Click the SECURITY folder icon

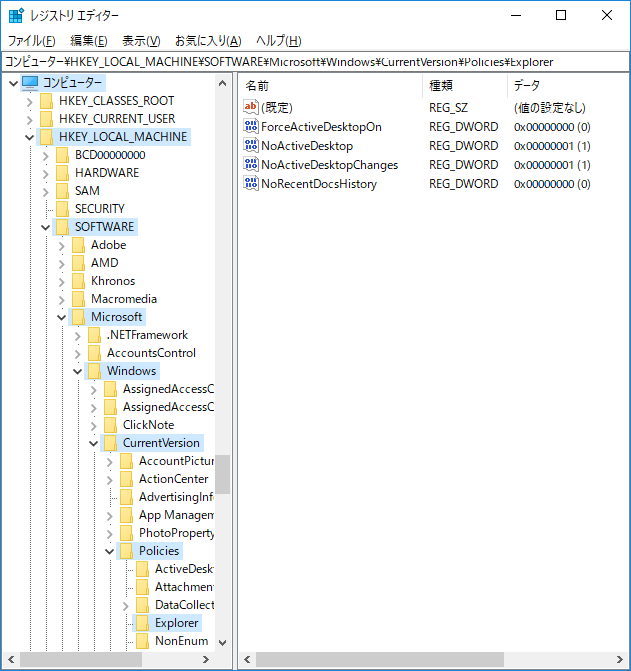coord(62,209)
